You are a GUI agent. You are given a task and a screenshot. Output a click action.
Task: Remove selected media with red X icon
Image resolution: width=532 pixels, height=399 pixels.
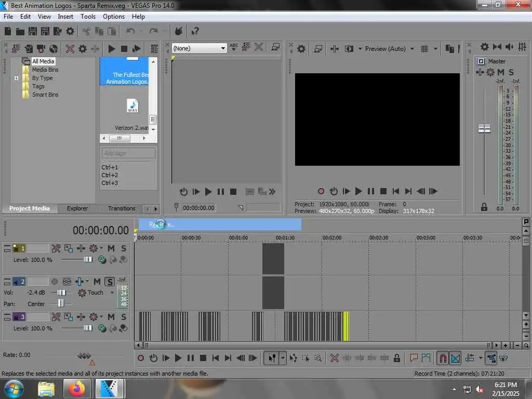tap(70, 49)
